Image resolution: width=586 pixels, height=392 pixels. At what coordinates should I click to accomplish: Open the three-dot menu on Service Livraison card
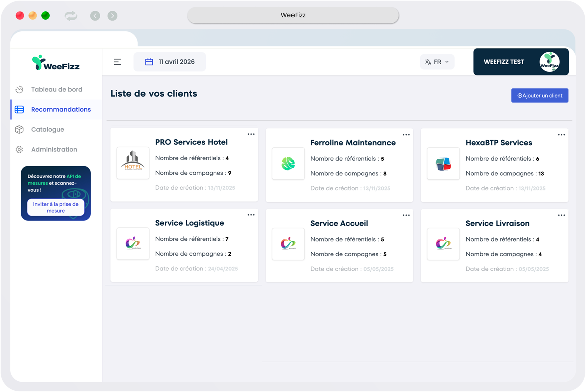[x=561, y=215]
